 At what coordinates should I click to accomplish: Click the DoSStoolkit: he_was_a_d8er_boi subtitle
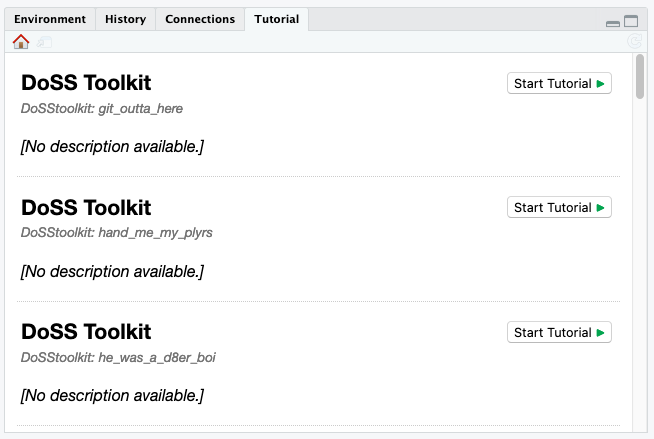[x=118, y=358]
